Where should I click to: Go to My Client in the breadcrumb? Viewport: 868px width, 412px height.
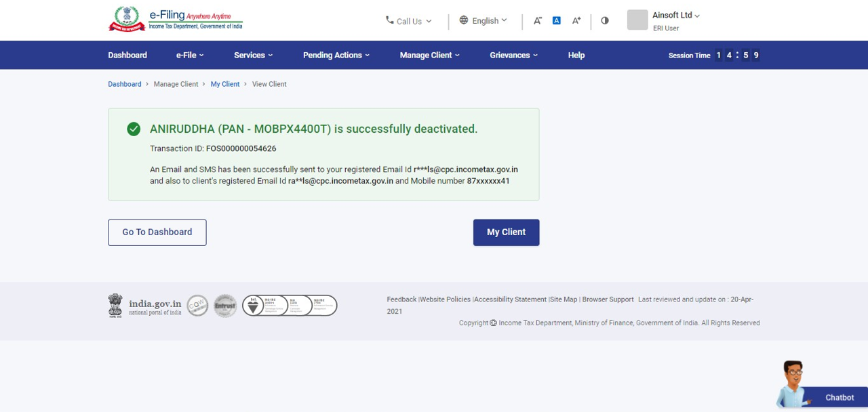(225, 84)
